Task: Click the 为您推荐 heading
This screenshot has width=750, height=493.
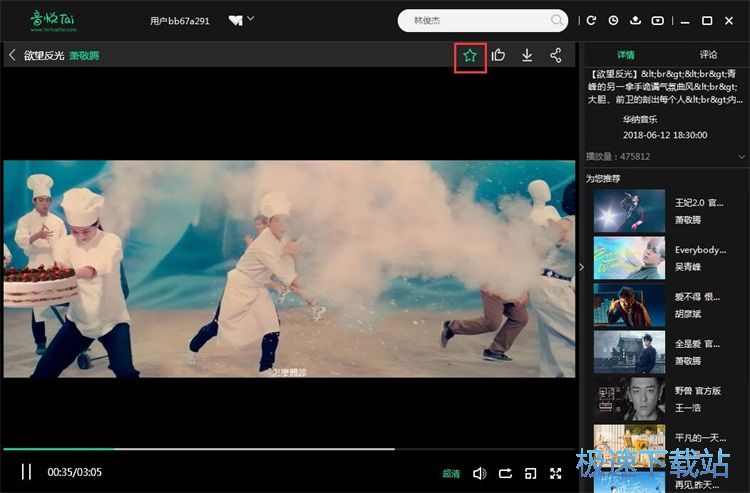Action: 603,178
